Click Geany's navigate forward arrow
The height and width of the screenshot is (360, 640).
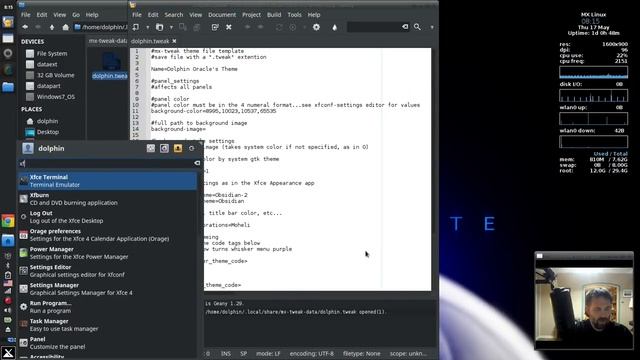coord(260,27)
